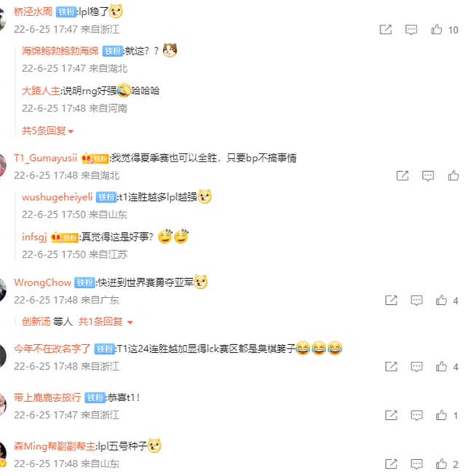Visit the infsgj user page
The height and width of the screenshot is (476, 466).
34,237
